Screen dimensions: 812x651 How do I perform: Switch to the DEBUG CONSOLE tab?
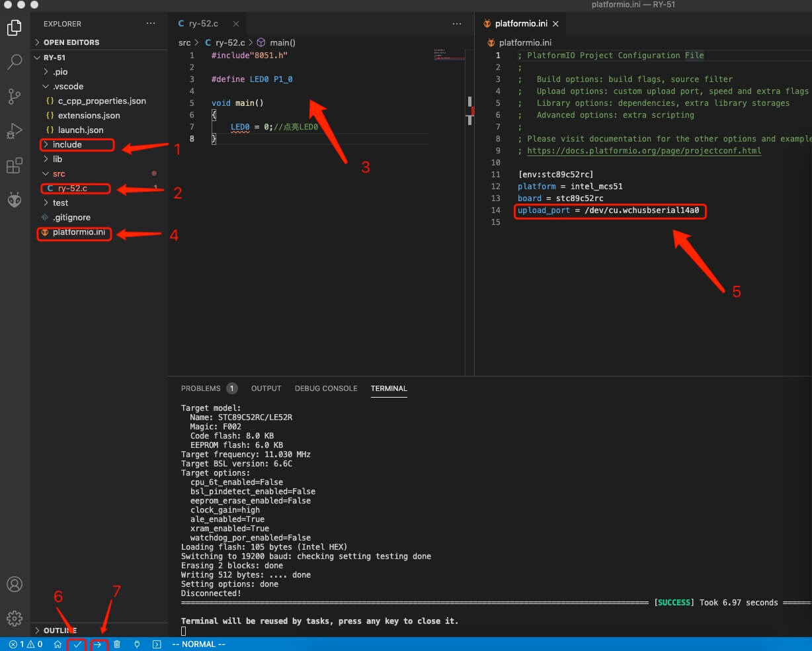[325, 388]
